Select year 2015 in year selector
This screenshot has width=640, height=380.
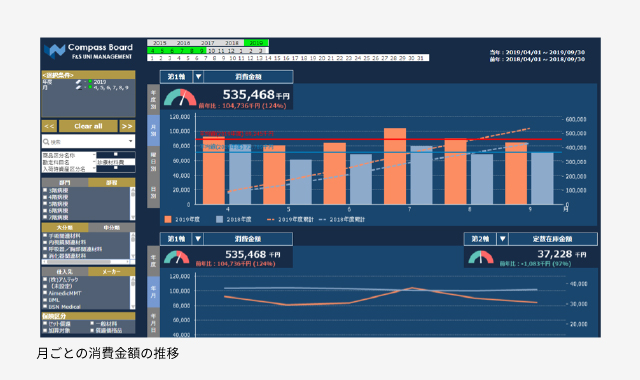(160, 43)
